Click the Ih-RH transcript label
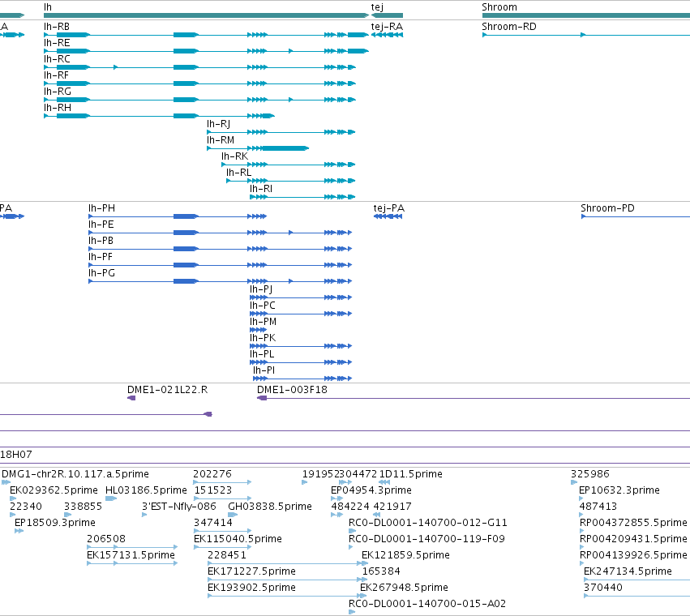Viewport: 690px width, 616px height. pyautogui.click(x=58, y=108)
